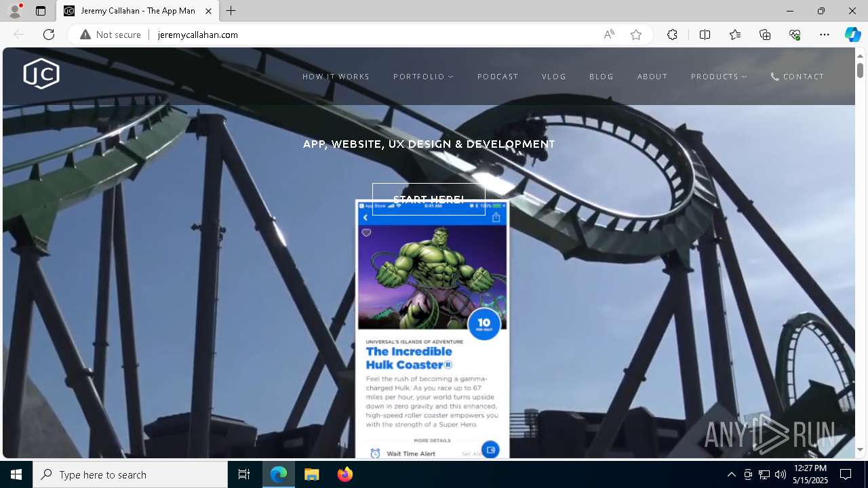Image resolution: width=868 pixels, height=488 pixels.
Task: Open the Windows Start menu
Action: point(16,474)
